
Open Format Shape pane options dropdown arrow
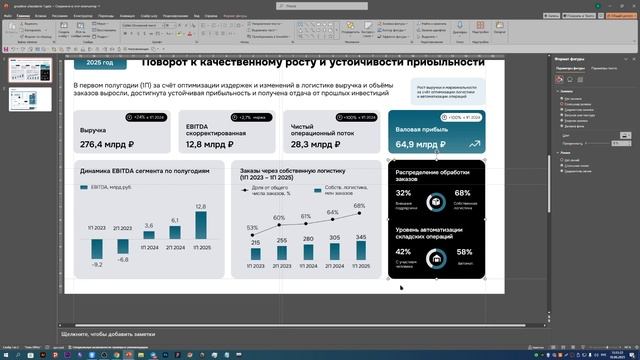click(x=626, y=59)
